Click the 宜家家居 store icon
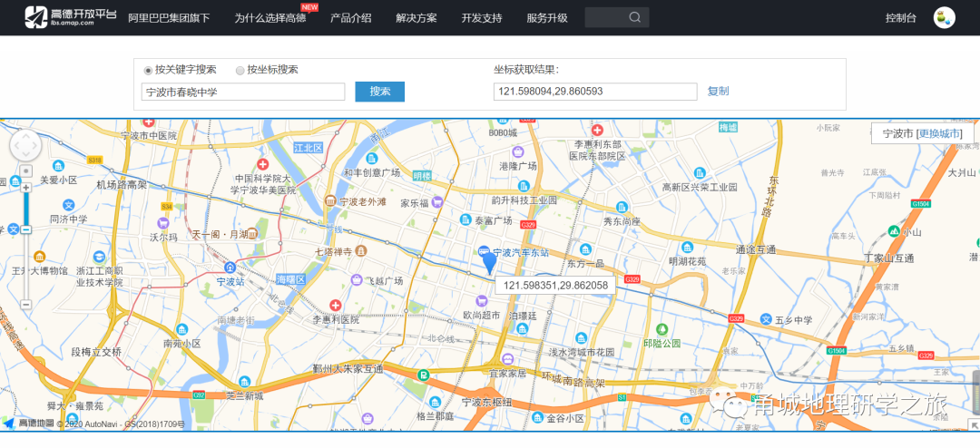 tap(507, 358)
